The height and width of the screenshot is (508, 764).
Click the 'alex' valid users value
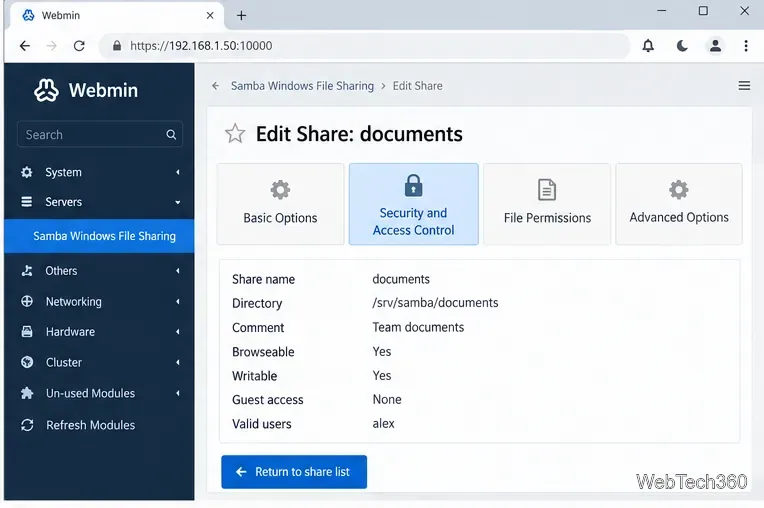[x=383, y=424]
